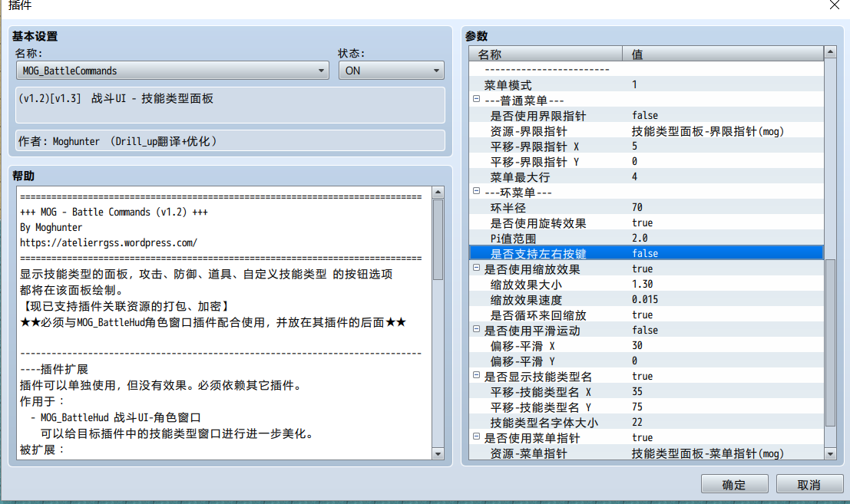Click the help panel scroll down arrow
The image size is (850, 504).
tap(438, 453)
